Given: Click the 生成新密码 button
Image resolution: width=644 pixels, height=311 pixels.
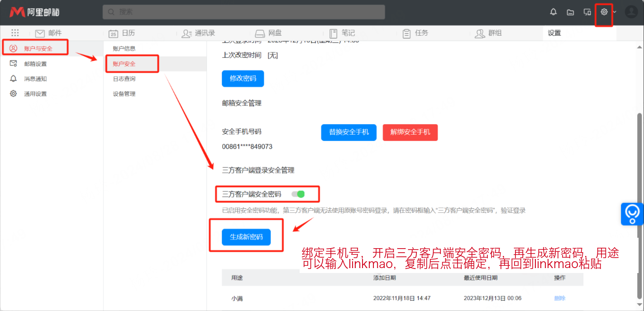Looking at the screenshot, I should tap(246, 237).
